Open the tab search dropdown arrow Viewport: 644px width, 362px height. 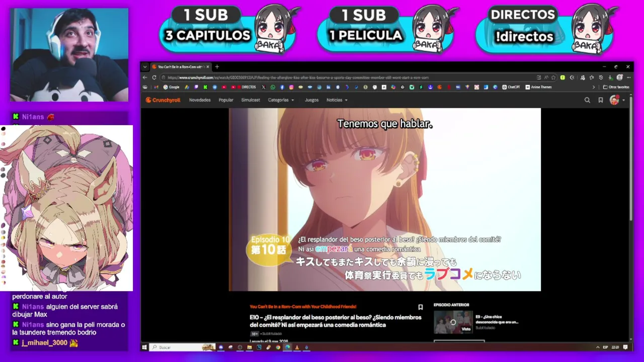[x=145, y=67]
